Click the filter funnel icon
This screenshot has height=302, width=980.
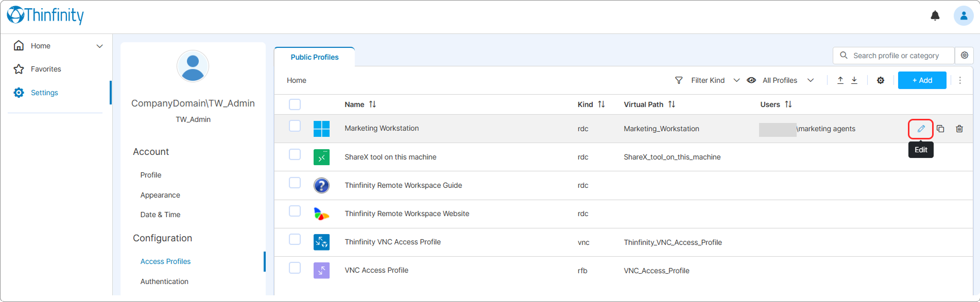point(679,80)
